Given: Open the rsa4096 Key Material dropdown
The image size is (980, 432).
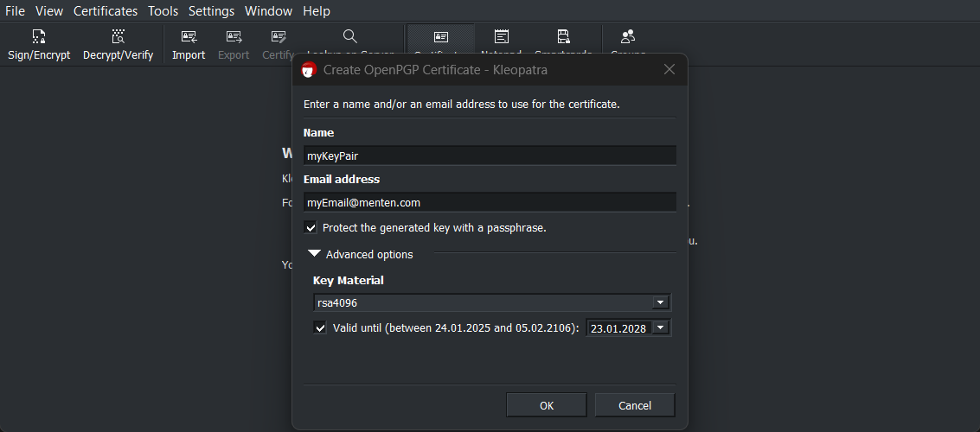Looking at the screenshot, I should click(x=660, y=303).
